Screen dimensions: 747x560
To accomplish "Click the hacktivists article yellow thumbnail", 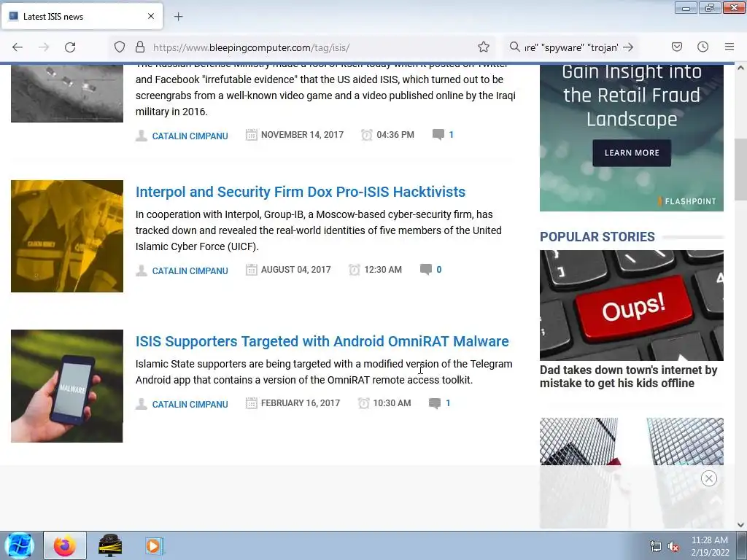I will [x=67, y=236].
